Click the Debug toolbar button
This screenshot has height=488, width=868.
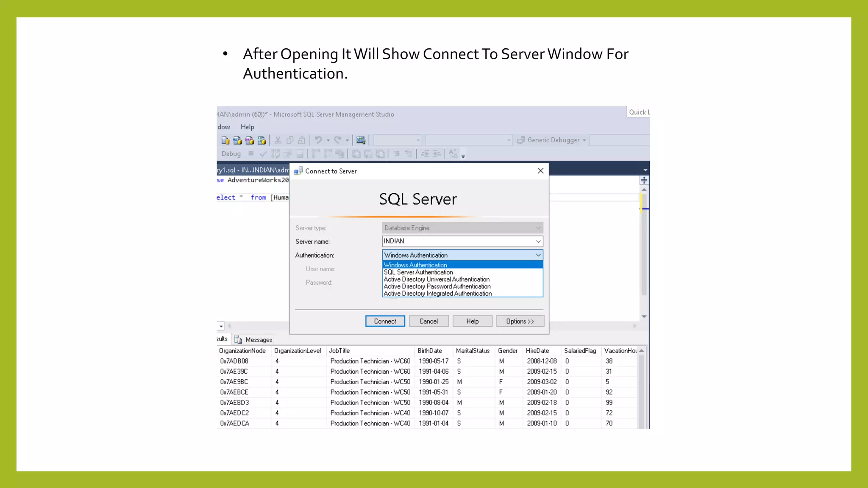click(231, 154)
